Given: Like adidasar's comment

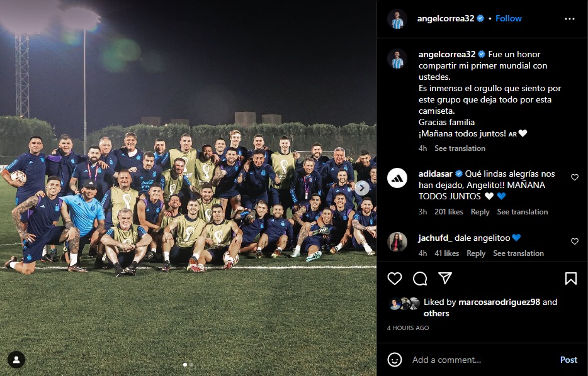Looking at the screenshot, I should [575, 177].
